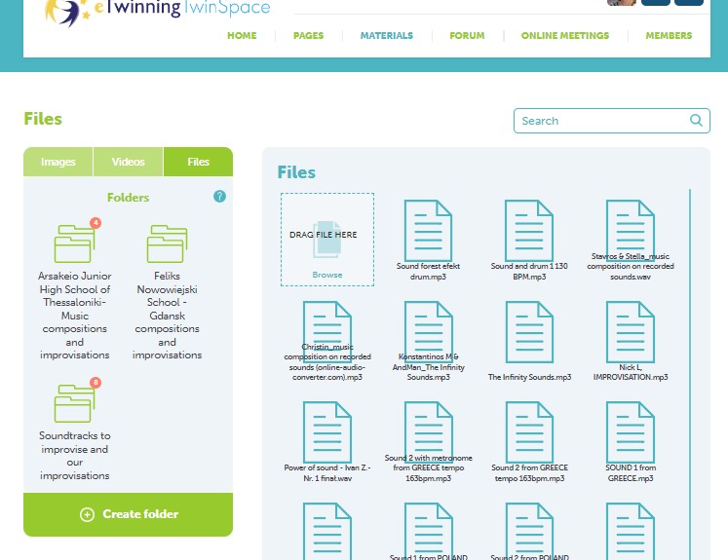Go to MATERIALS in the navigation menu
This screenshot has width=728, height=560.
coord(387,36)
